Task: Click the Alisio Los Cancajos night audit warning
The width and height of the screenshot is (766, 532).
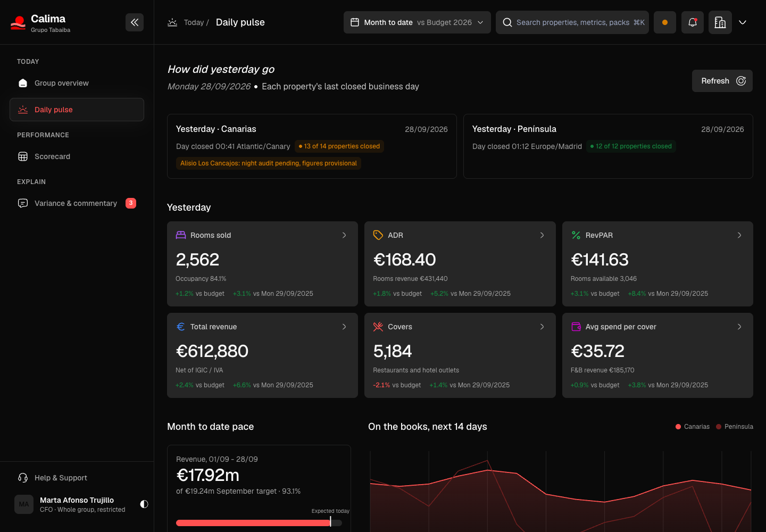Action: pos(269,163)
